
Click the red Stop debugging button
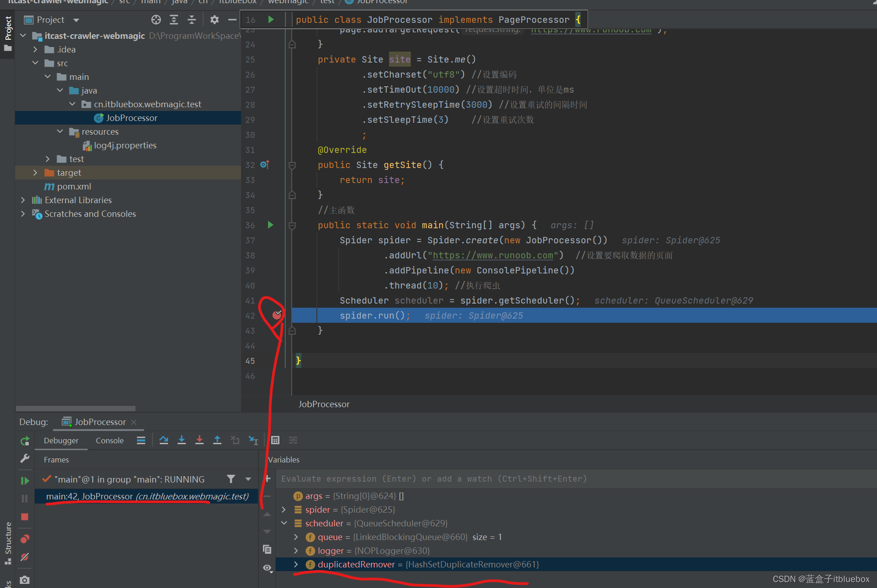coord(25,517)
